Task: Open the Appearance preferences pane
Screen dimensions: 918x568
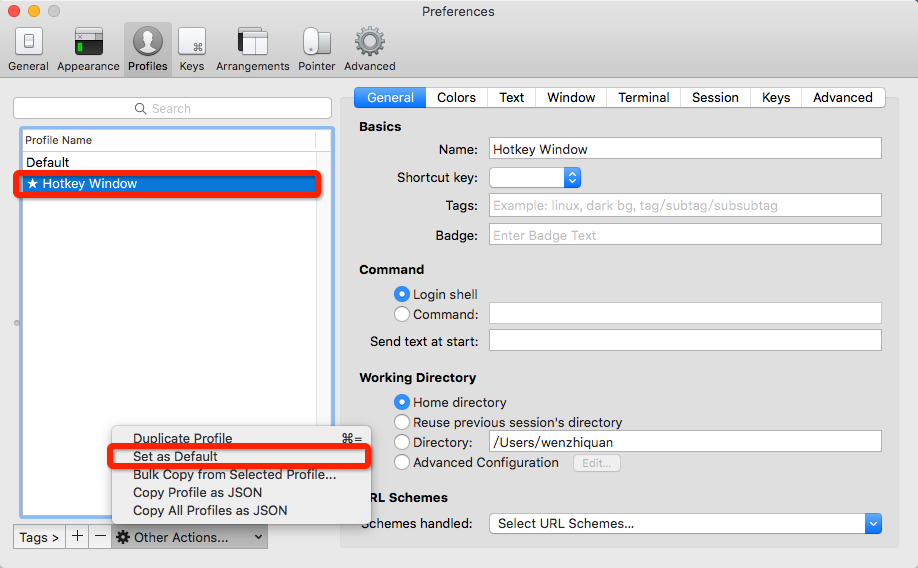Action: click(88, 49)
